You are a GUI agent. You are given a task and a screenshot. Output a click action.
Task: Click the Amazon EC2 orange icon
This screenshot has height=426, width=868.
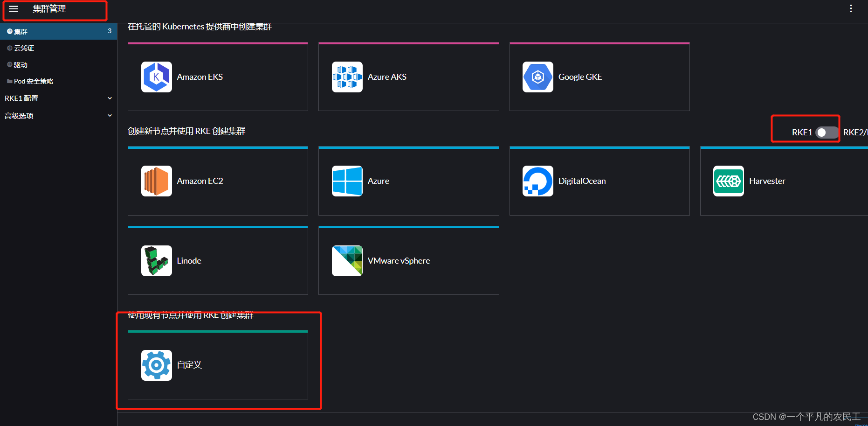pos(157,181)
